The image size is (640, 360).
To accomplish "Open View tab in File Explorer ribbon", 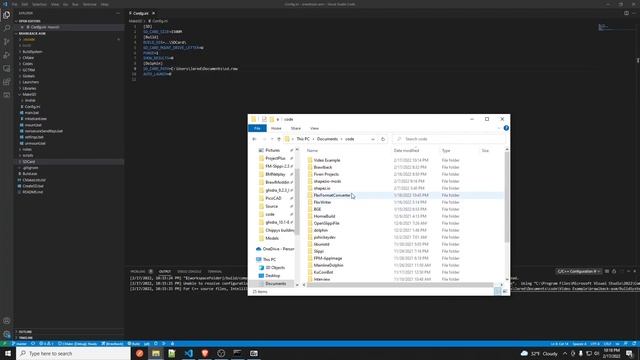I will point(314,128).
